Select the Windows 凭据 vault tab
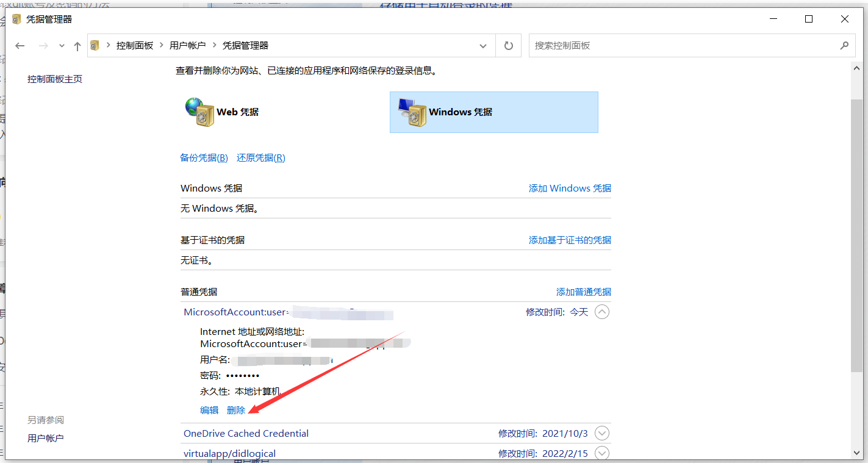Screen dimensions: 868x463 point(493,112)
